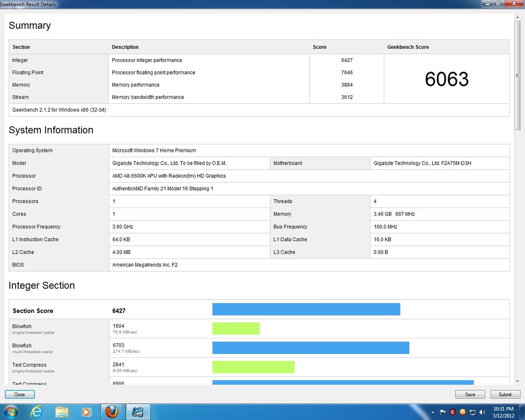The width and height of the screenshot is (525, 420).
Task: Switch to Firefox in the taskbar
Action: coord(112,412)
